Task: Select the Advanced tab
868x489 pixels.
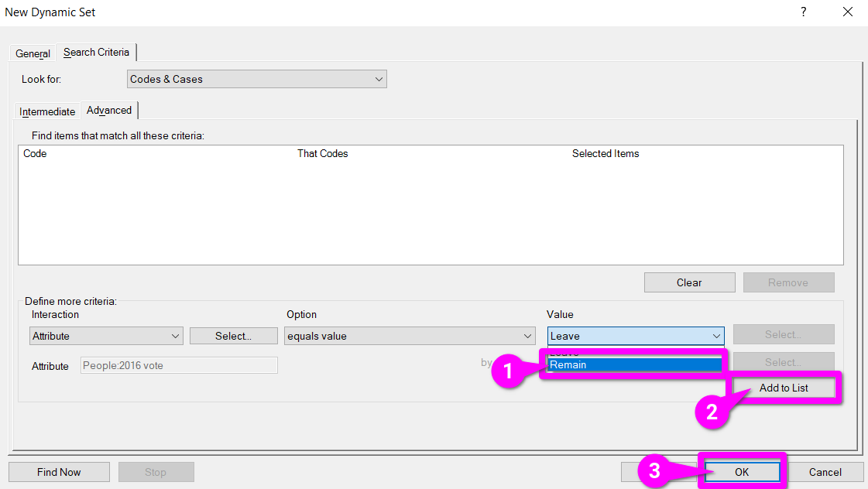Action: tap(109, 111)
